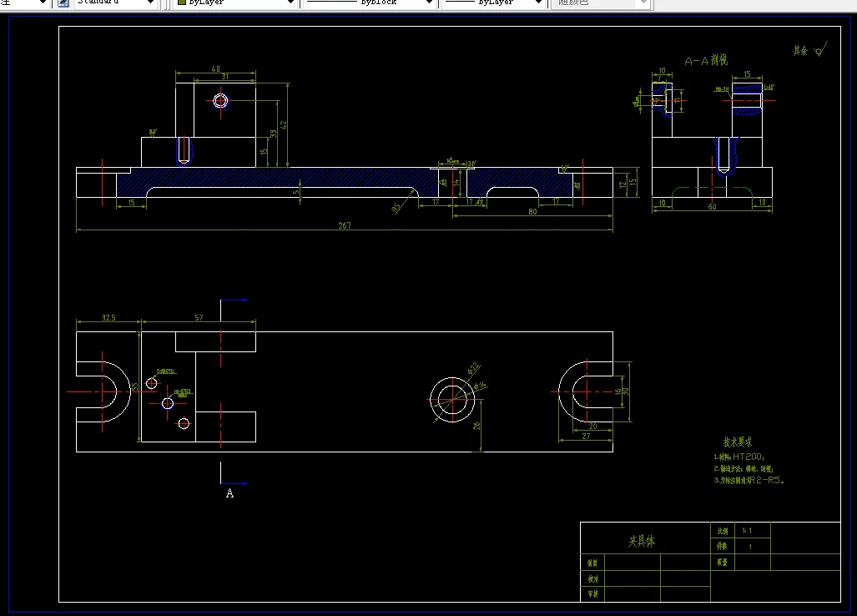Select the 80 dimension text
This screenshot has height=616, width=857.
[x=532, y=211]
